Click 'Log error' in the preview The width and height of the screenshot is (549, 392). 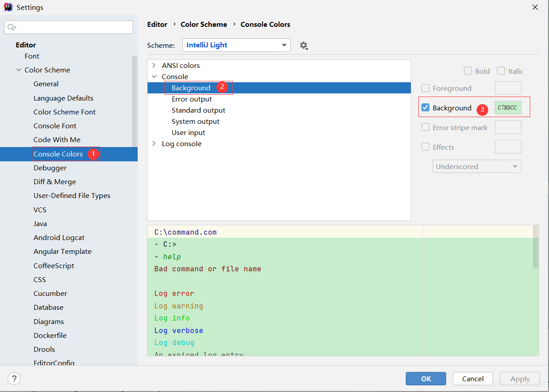pyautogui.click(x=174, y=294)
